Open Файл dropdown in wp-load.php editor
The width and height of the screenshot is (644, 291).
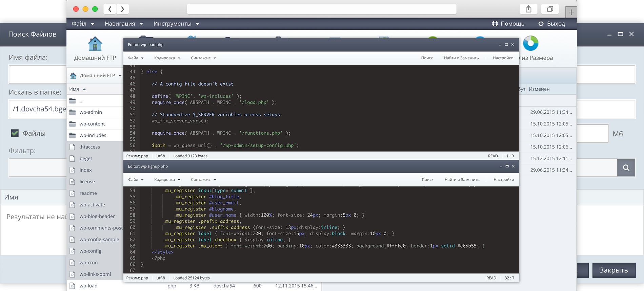point(136,58)
